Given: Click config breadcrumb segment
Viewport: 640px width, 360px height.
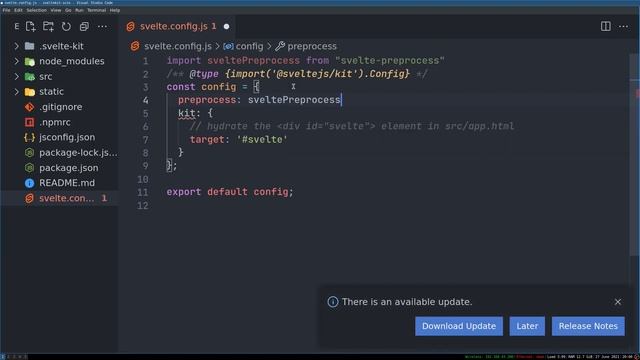Looking at the screenshot, I should 249,46.
